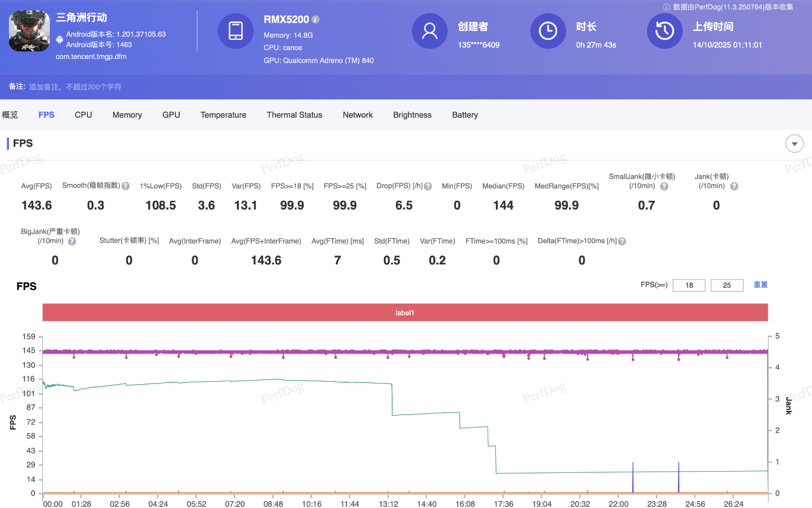Select the Thermal Status tab

(x=294, y=115)
